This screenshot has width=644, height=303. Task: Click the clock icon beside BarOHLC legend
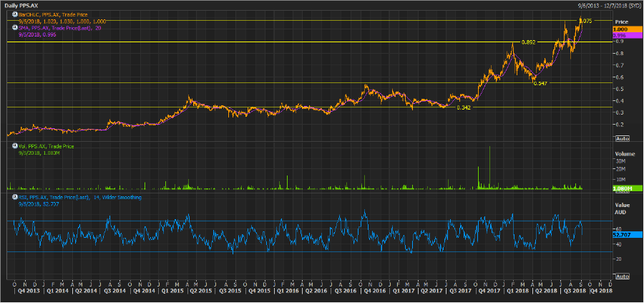[x=15, y=15]
